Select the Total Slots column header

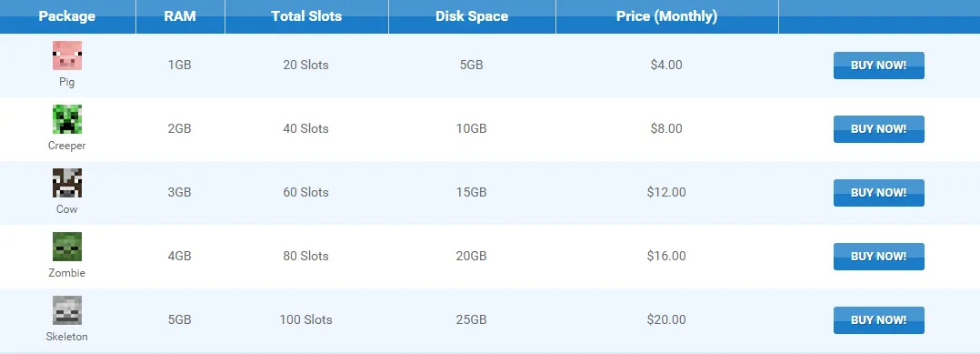click(x=306, y=16)
